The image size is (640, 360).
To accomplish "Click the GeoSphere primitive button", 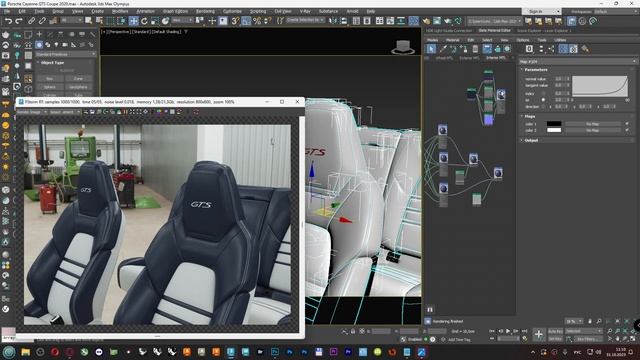I will (78, 87).
